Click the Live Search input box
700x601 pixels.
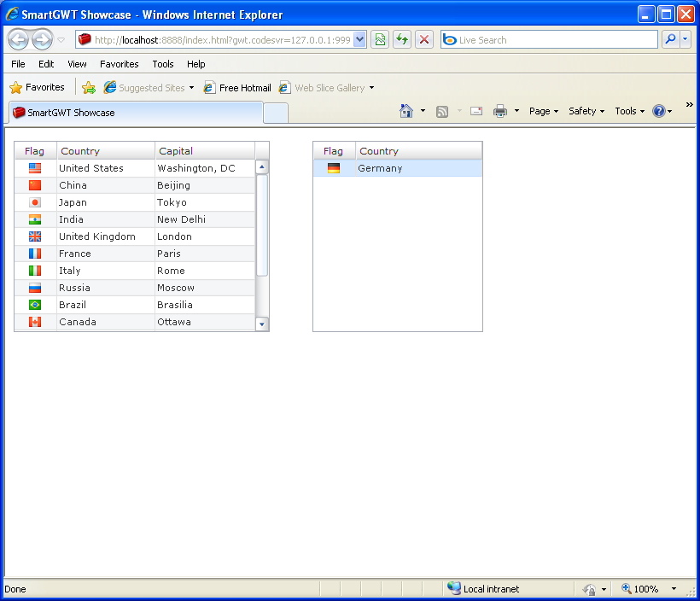(549, 40)
